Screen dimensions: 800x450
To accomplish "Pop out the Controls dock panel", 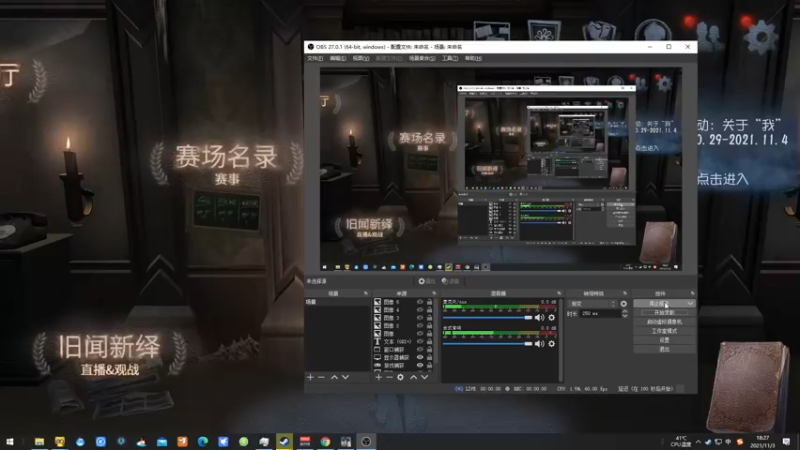I will (x=692, y=293).
